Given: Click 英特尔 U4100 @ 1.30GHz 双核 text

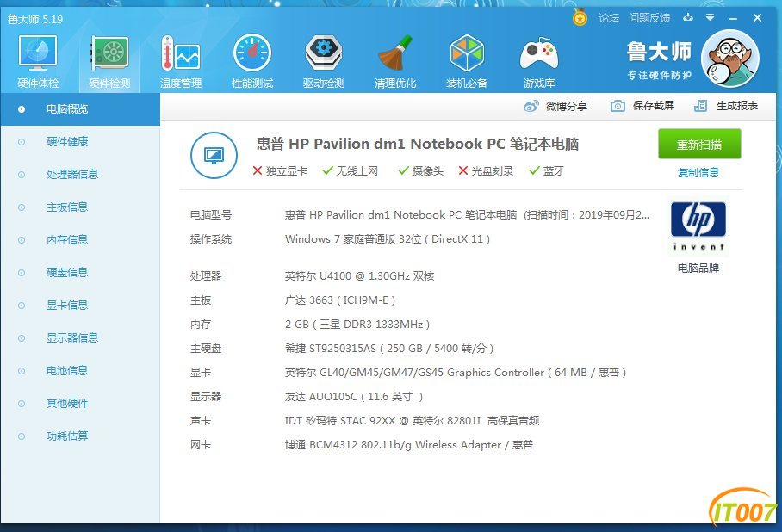Looking at the screenshot, I should (360, 275).
